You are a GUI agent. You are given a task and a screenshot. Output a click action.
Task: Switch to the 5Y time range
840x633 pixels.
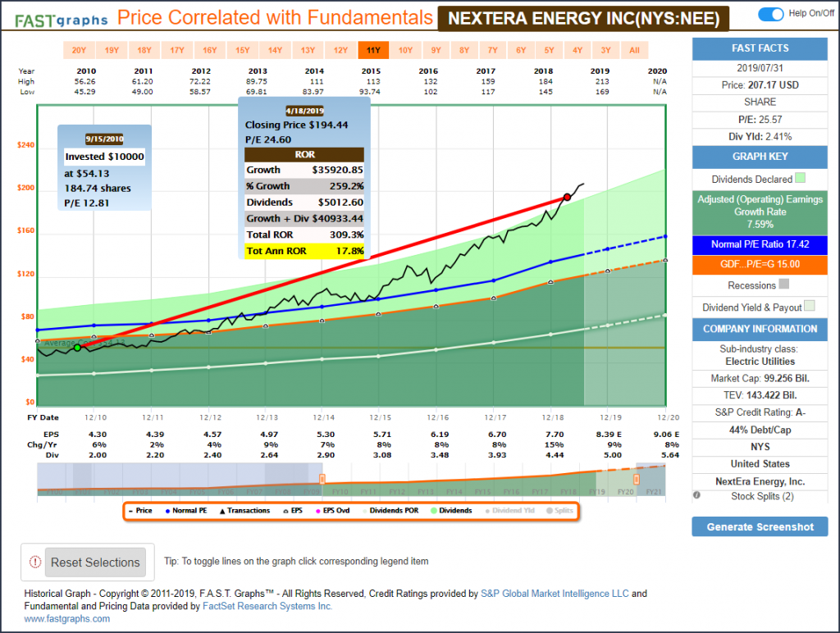(549, 50)
